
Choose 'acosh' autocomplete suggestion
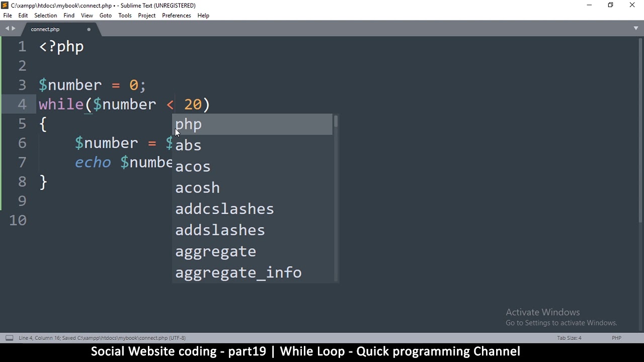point(252,188)
